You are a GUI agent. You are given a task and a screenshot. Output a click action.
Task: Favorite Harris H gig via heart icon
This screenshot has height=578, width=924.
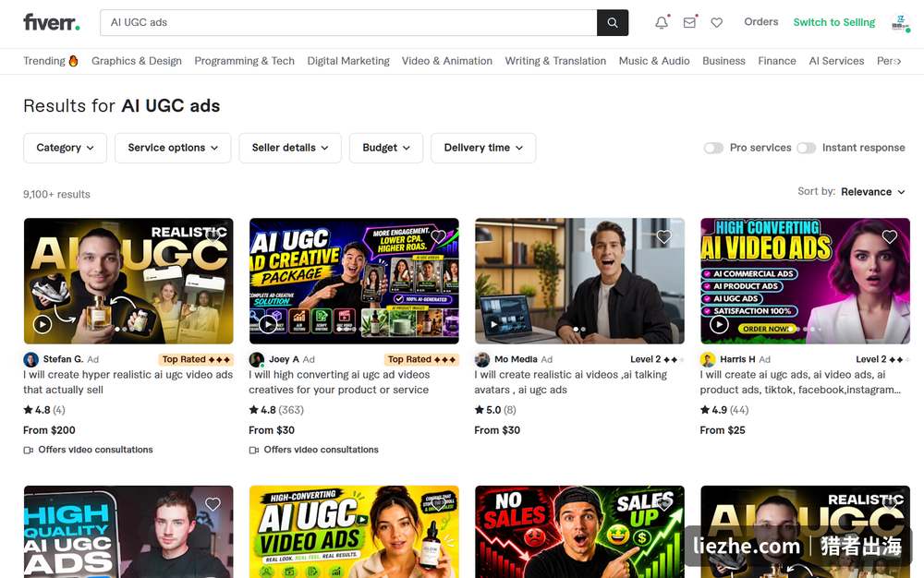[889, 236]
